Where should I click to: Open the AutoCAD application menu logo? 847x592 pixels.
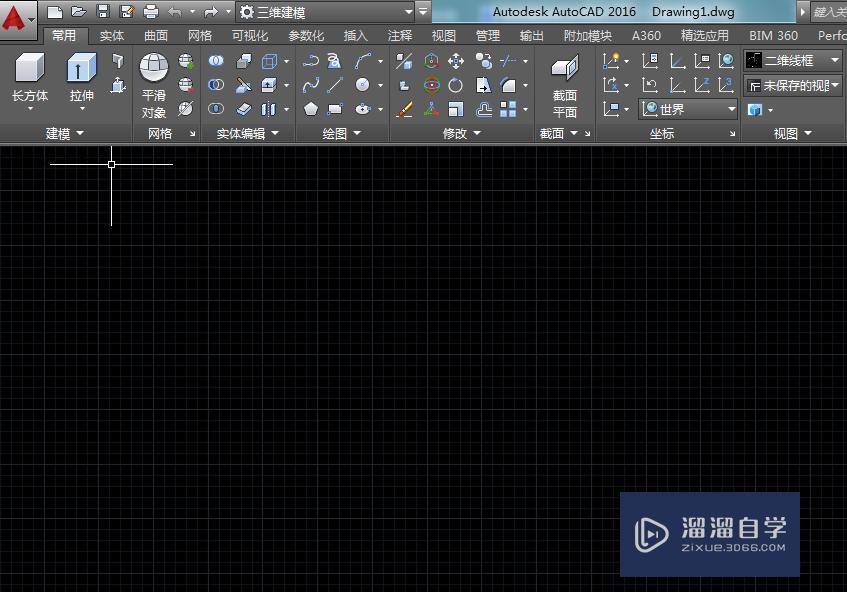14,16
